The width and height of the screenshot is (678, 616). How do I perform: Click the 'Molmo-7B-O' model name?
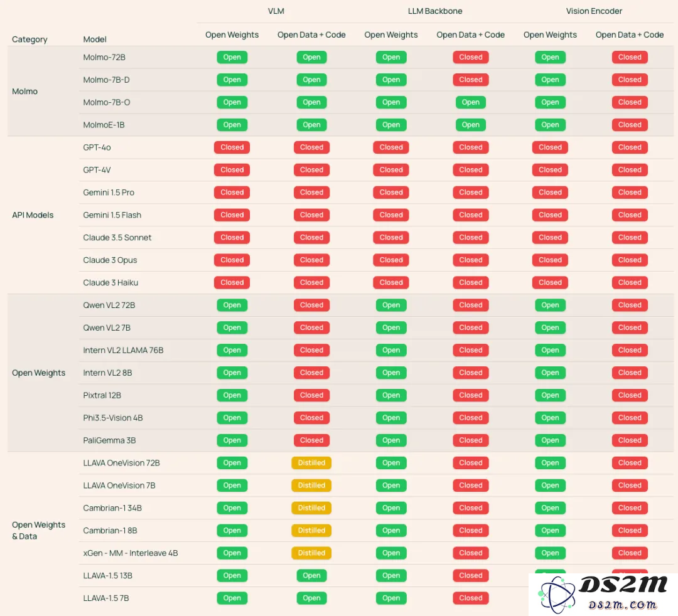(x=106, y=102)
